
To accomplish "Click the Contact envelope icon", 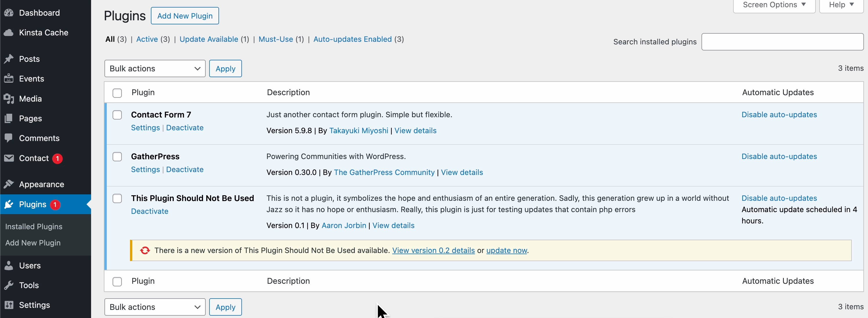I will coord(9,158).
